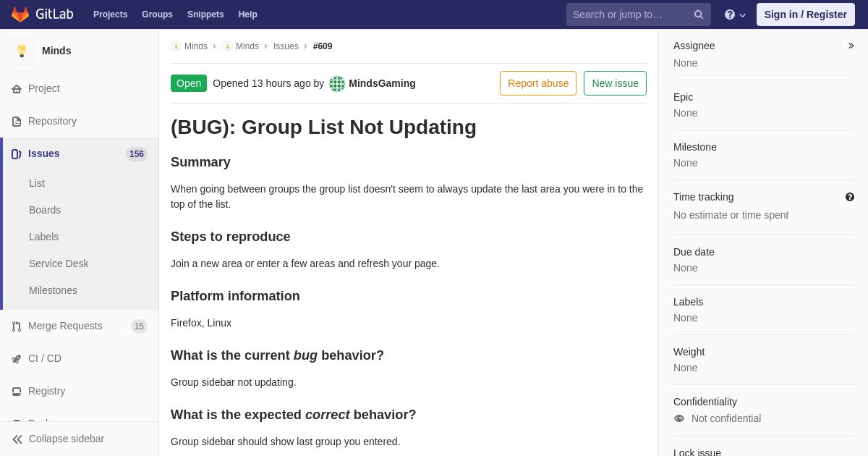Click the GitLab fox logo
The width and height of the screenshot is (868, 456).
coord(20,14)
